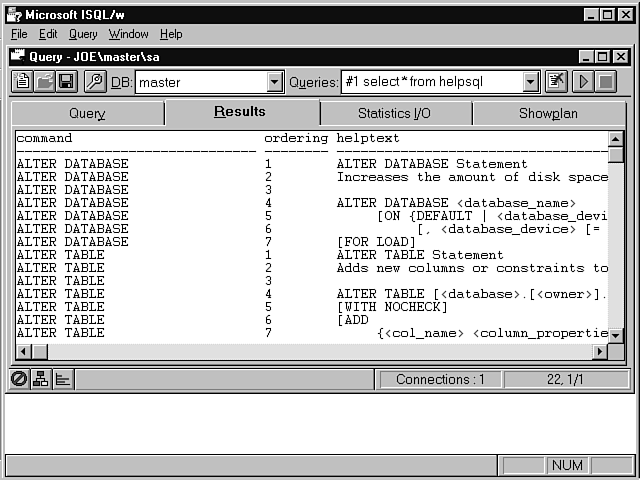This screenshot has width=640, height=480.
Task: Toggle the Statistics I/O status bar icon
Action: pyautogui.click(x=62, y=379)
